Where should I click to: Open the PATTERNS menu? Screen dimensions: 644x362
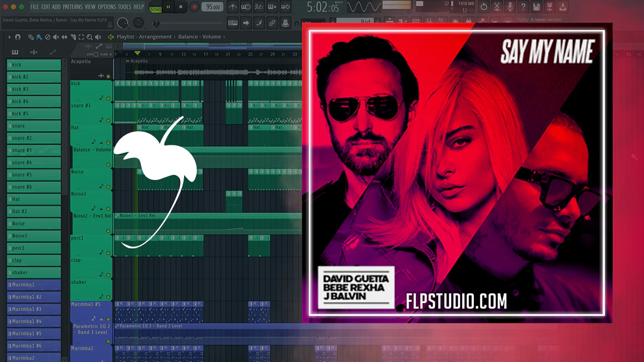click(72, 7)
